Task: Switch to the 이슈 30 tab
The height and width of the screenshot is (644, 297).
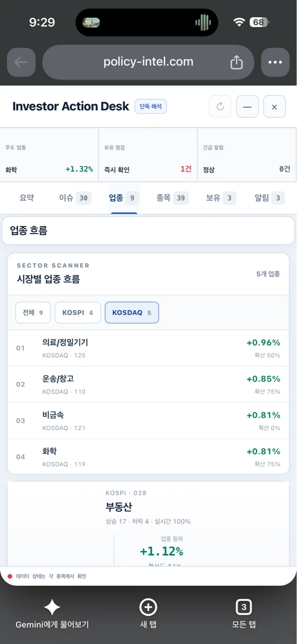Action: [x=75, y=198]
